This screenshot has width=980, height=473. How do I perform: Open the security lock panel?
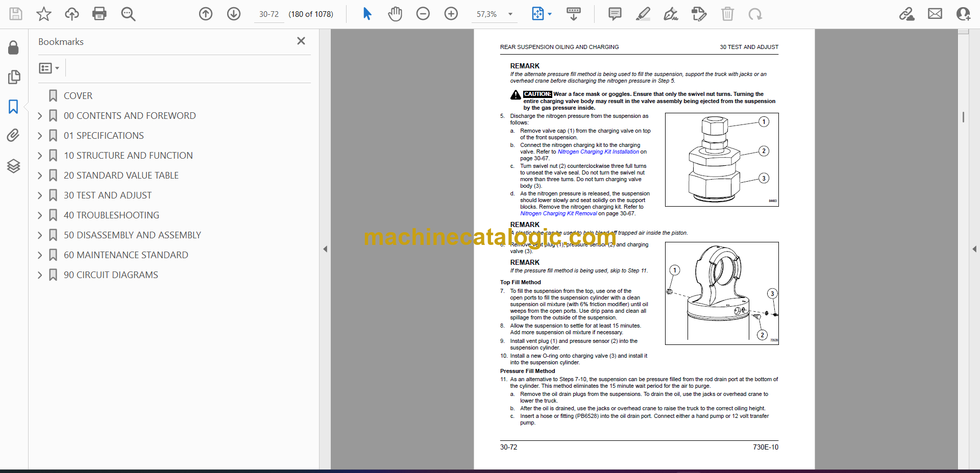coord(14,48)
